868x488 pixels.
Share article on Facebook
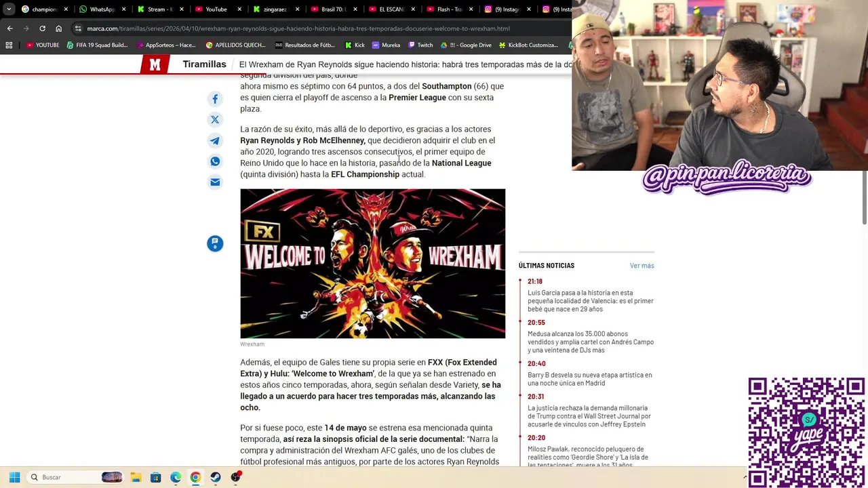pos(215,99)
